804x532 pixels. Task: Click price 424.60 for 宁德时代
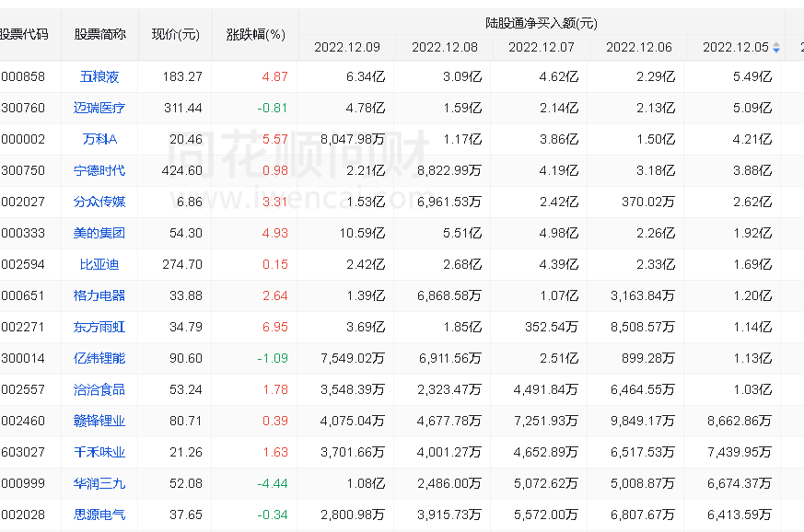[x=182, y=170]
